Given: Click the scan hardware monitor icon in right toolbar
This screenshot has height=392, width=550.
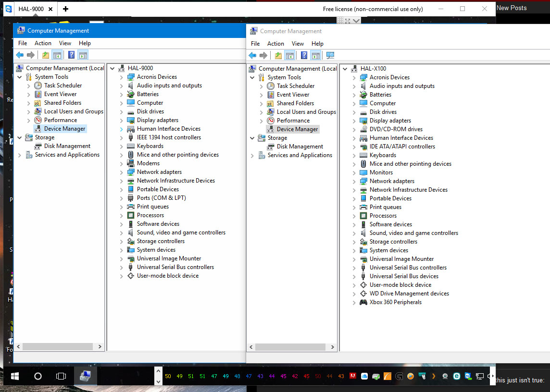Looking at the screenshot, I should click(x=330, y=55).
